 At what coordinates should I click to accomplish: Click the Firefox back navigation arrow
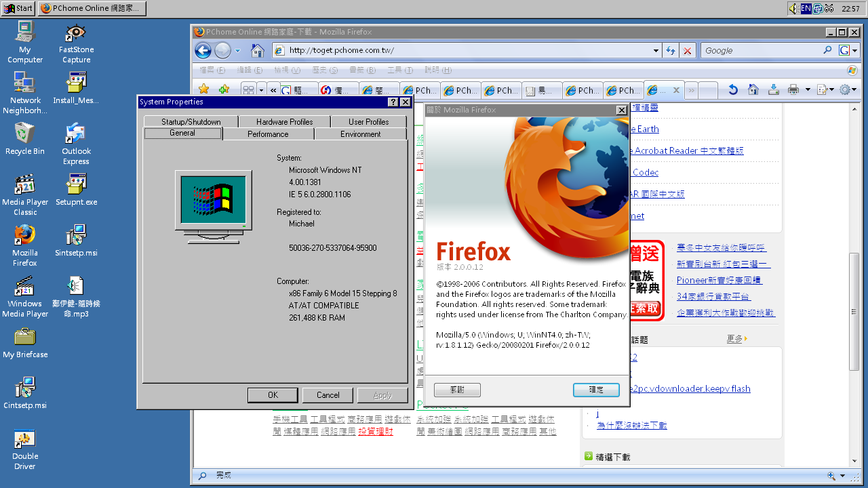tap(203, 50)
